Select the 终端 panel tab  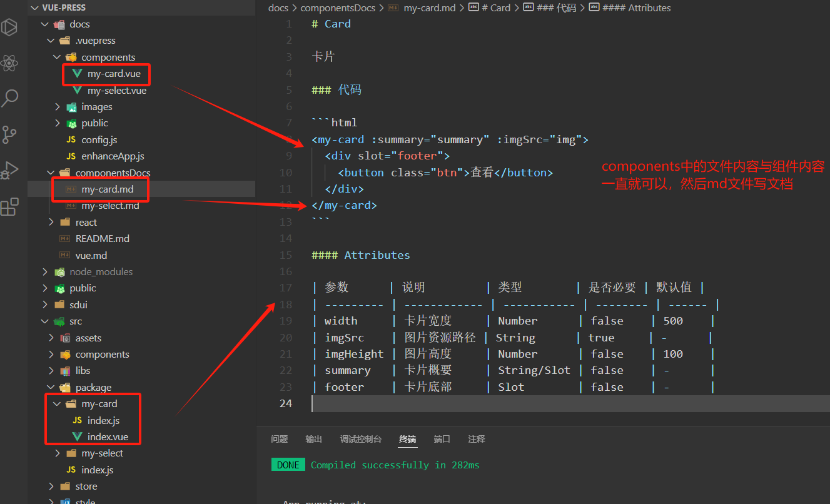click(x=408, y=439)
